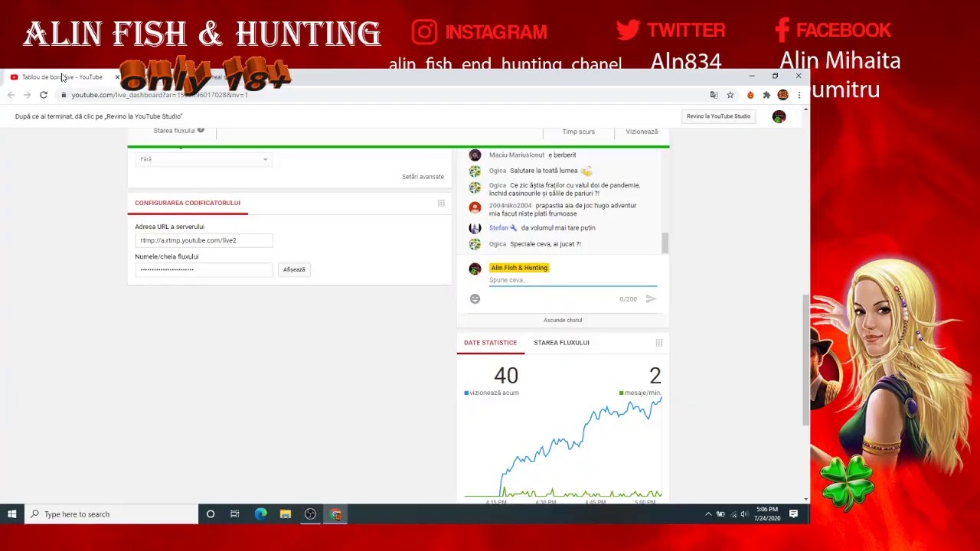Open Cortana from the taskbar
This screenshot has height=551, width=980.
click(x=211, y=514)
